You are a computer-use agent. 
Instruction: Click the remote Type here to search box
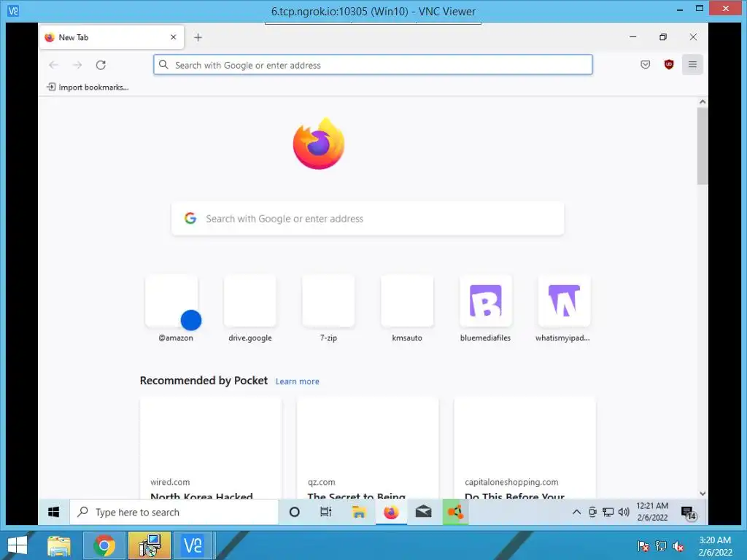(174, 512)
